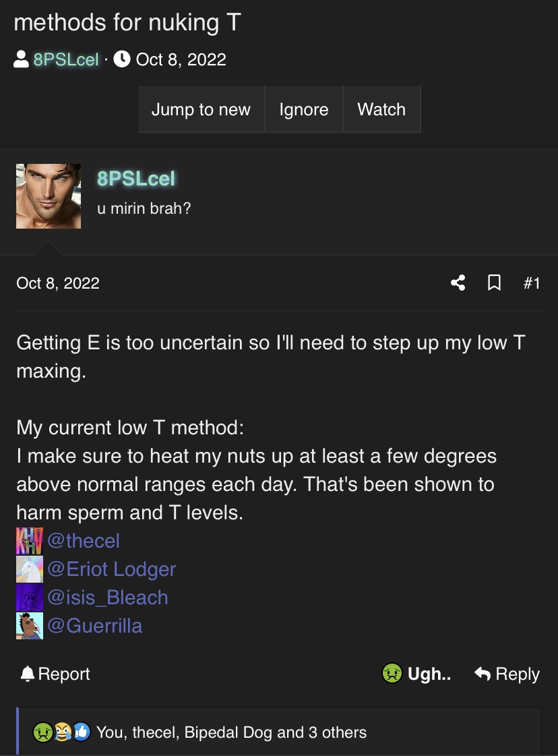Screen dimensions: 558x756
Task: Click the thecel mention avatar icon
Action: (30, 541)
